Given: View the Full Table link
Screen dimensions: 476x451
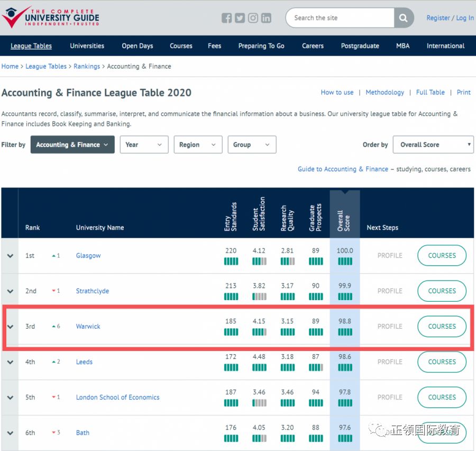Looking at the screenshot, I should tap(430, 93).
